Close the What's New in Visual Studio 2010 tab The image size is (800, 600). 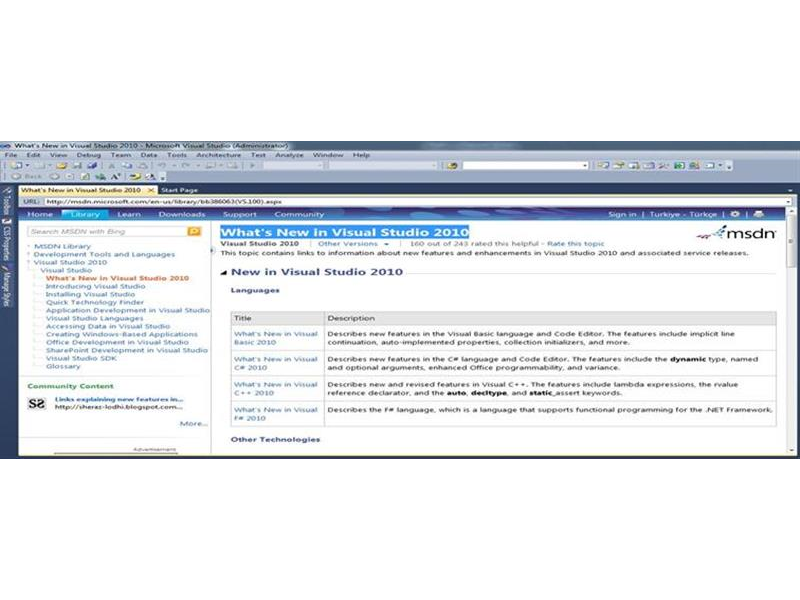point(151,190)
